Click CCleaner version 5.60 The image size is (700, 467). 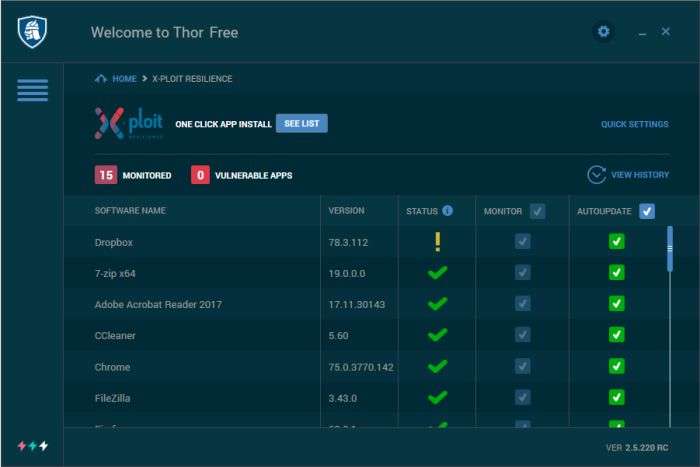pos(338,336)
